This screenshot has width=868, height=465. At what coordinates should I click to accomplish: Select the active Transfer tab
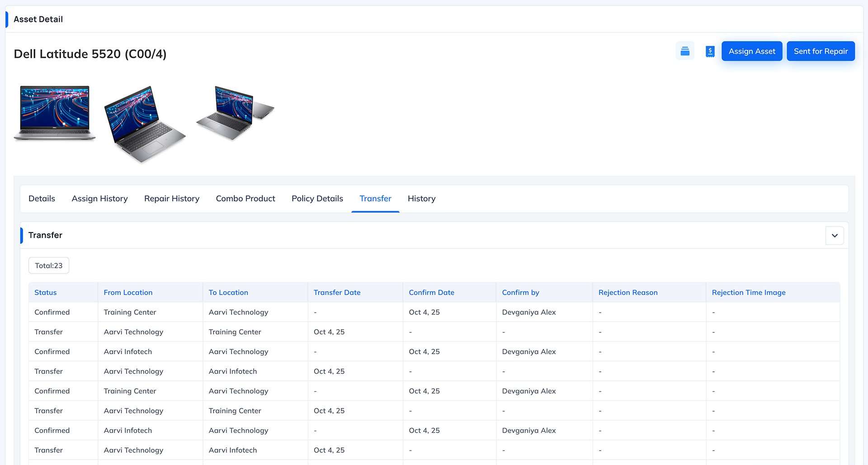(375, 199)
